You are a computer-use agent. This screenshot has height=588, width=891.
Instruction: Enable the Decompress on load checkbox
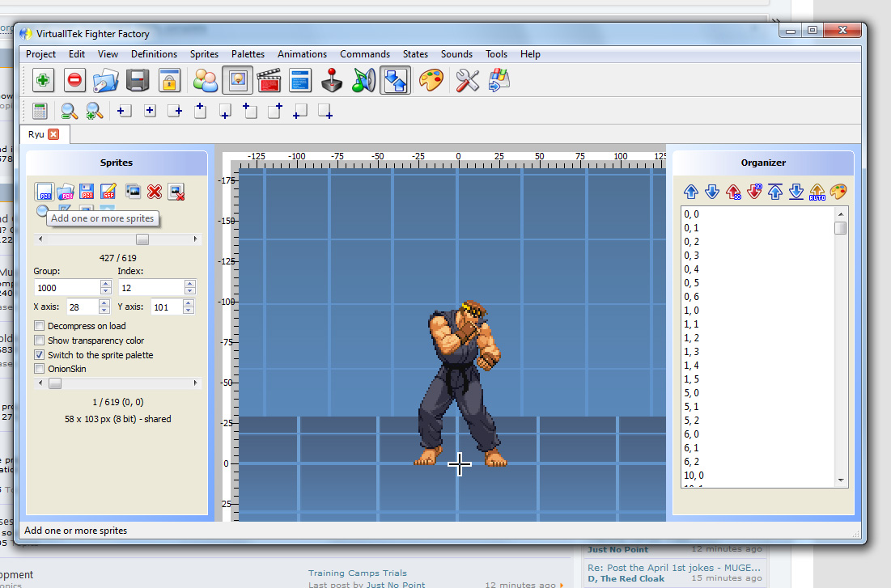pos(39,325)
